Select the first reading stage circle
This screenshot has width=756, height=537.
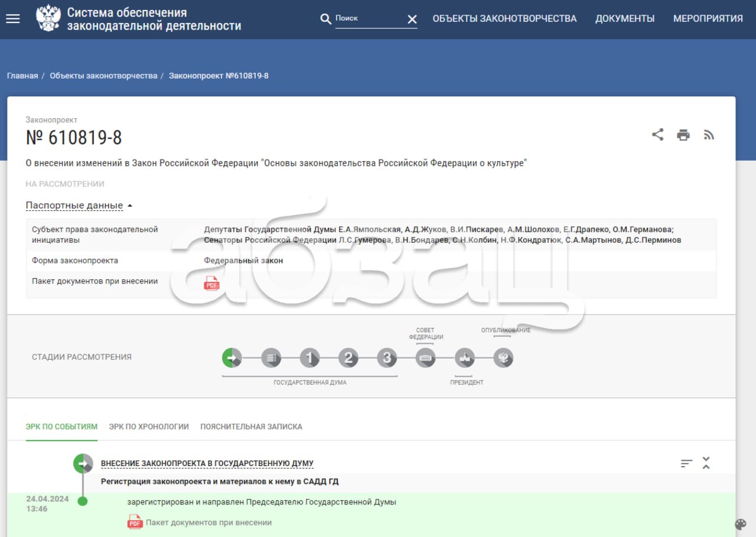309,357
